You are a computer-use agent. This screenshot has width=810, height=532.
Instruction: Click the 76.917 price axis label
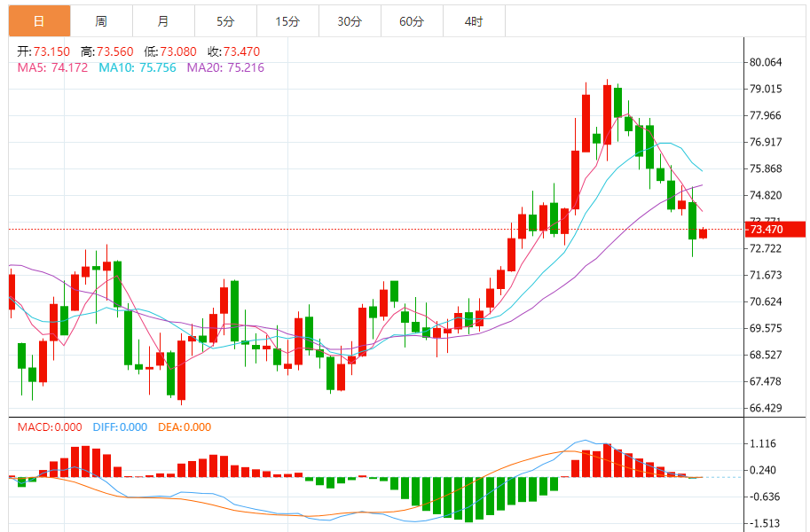766,142
